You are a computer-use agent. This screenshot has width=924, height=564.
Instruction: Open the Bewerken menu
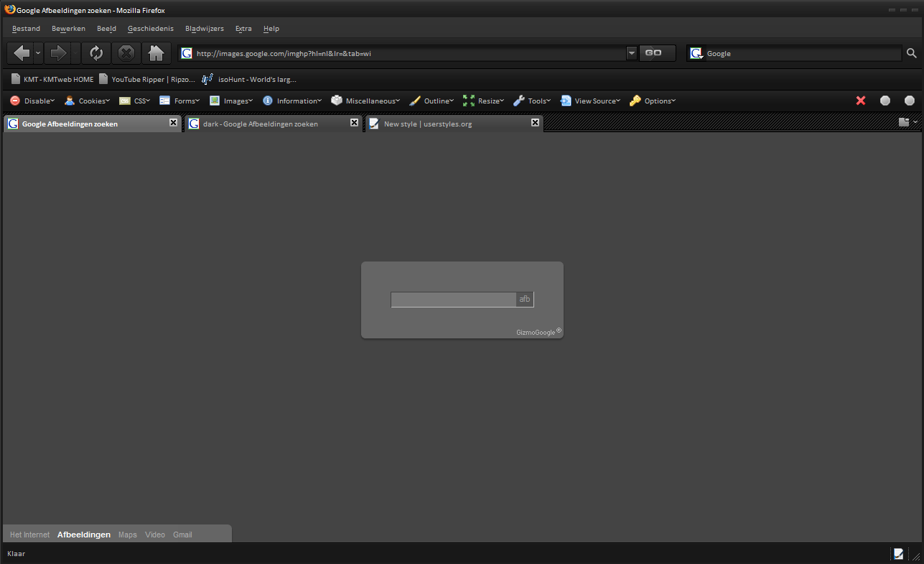point(68,29)
